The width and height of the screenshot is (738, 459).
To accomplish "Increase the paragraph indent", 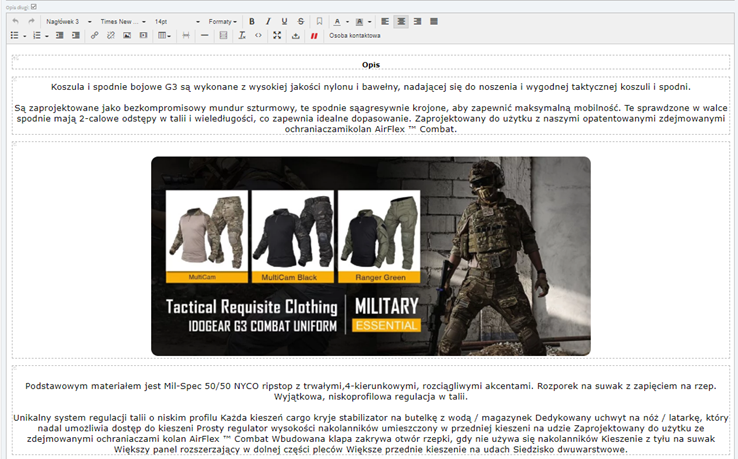I will (x=75, y=35).
